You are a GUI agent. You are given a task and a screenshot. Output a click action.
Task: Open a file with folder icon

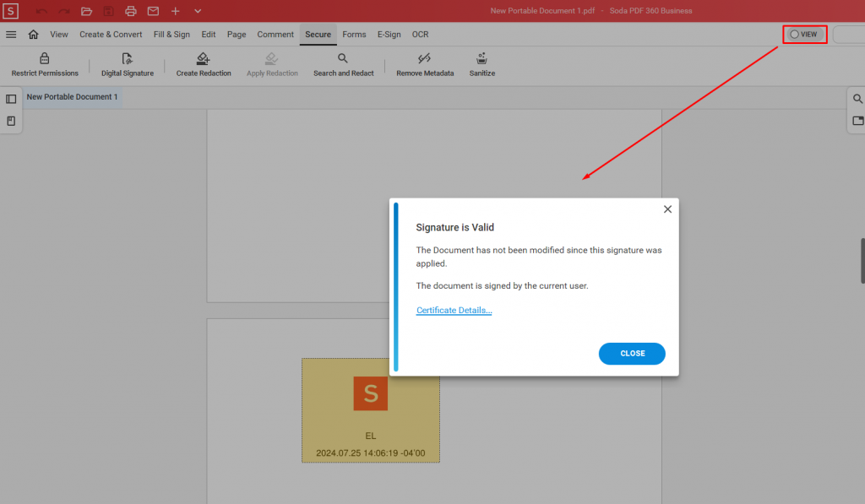tap(87, 11)
